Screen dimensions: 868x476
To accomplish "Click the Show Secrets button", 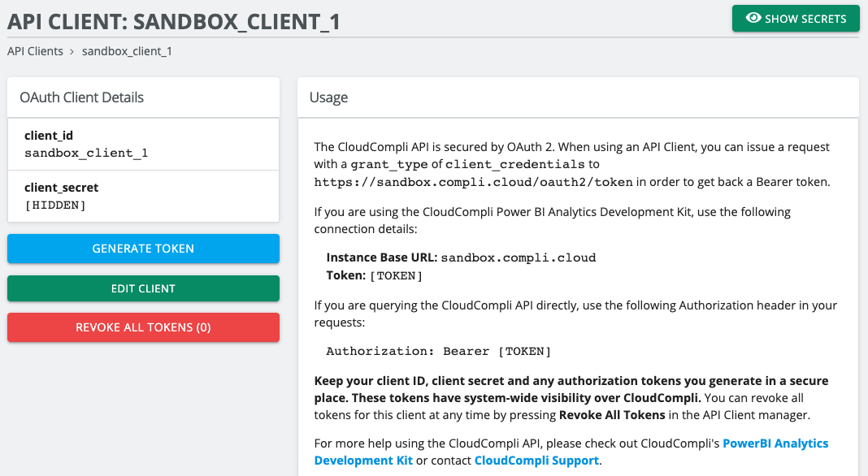I will point(796,19).
